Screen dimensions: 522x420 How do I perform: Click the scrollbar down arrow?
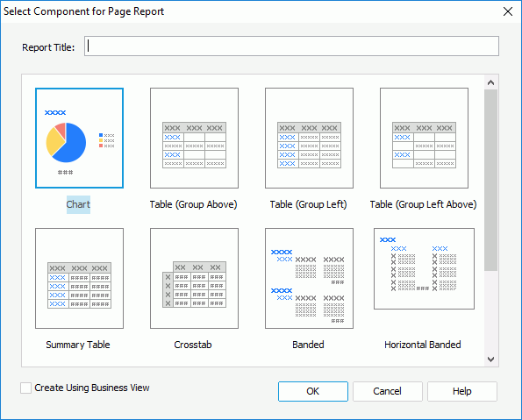[x=490, y=359]
